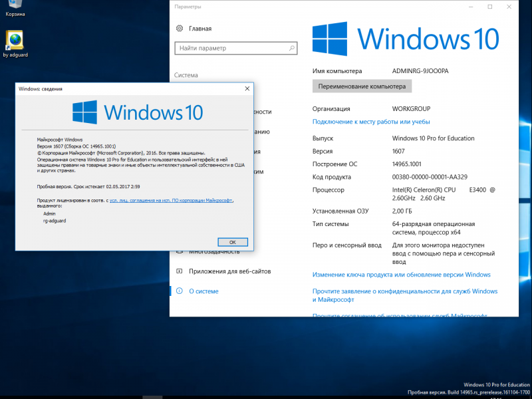Select the 'by adguard' desktop shortcut
The height and width of the screenshot is (399, 532).
[x=15, y=44]
